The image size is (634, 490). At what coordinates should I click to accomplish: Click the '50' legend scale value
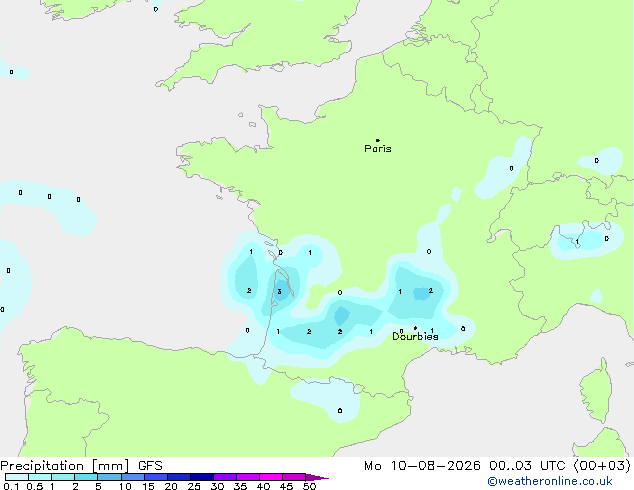(310, 486)
